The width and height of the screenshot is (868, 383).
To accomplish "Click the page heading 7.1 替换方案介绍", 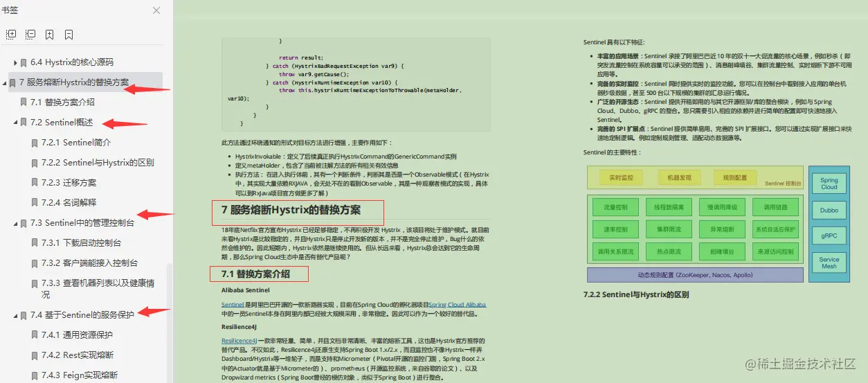I will (255, 274).
